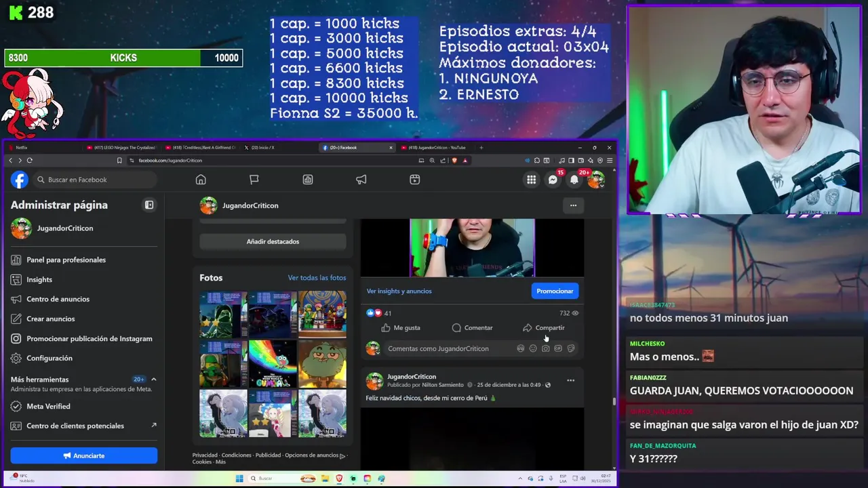This screenshot has width=868, height=488.
Task: Click the Anunciarte button
Action: (x=83, y=455)
